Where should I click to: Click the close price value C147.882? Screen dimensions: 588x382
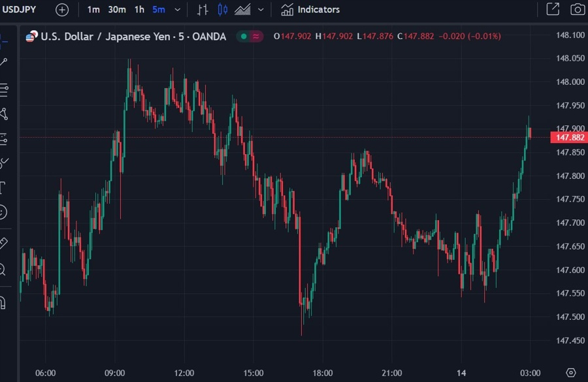(x=416, y=37)
